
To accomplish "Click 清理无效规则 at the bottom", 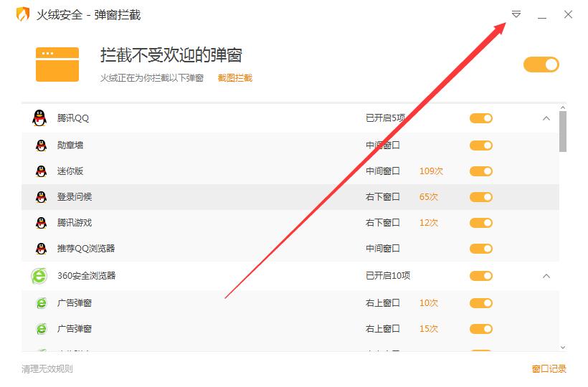I will click(x=47, y=369).
